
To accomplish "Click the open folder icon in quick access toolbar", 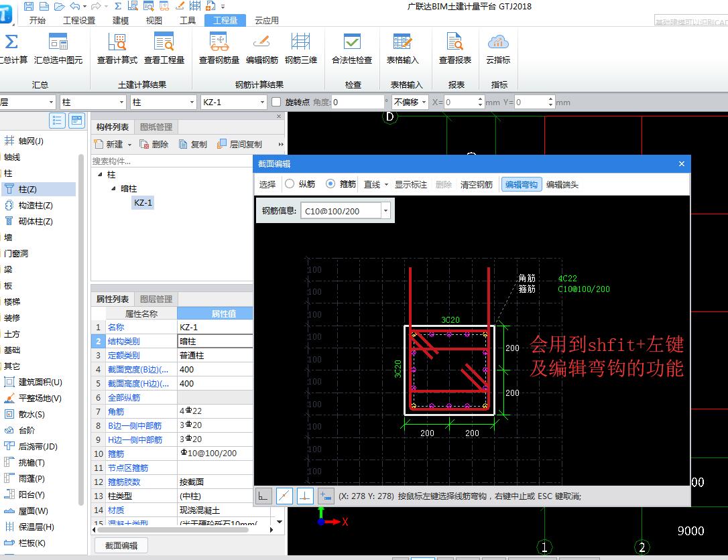I will [x=59, y=6].
